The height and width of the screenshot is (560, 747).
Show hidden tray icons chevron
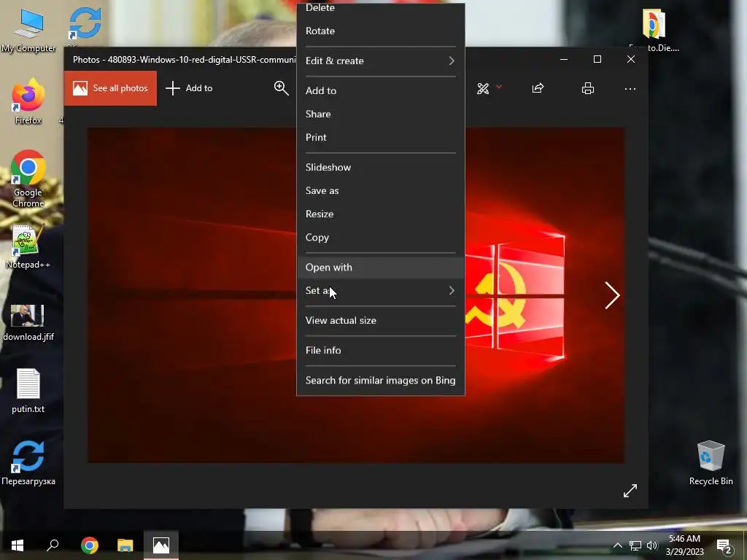[x=617, y=545]
